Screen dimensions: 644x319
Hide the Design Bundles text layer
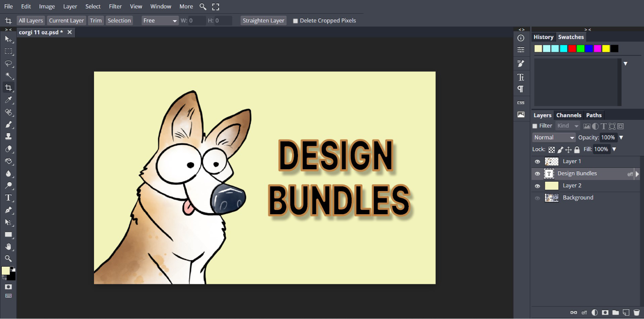(x=537, y=173)
